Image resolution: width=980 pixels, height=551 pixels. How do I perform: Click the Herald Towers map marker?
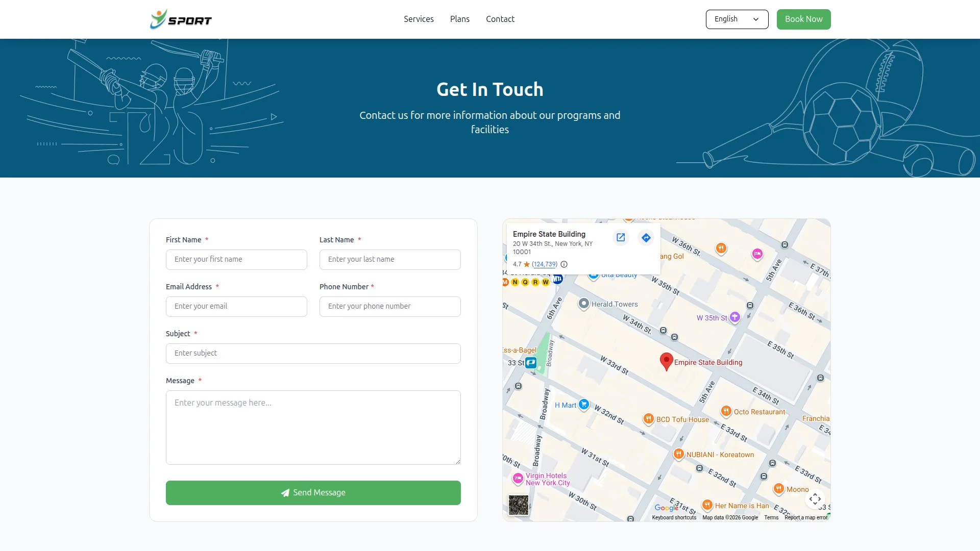pos(583,304)
